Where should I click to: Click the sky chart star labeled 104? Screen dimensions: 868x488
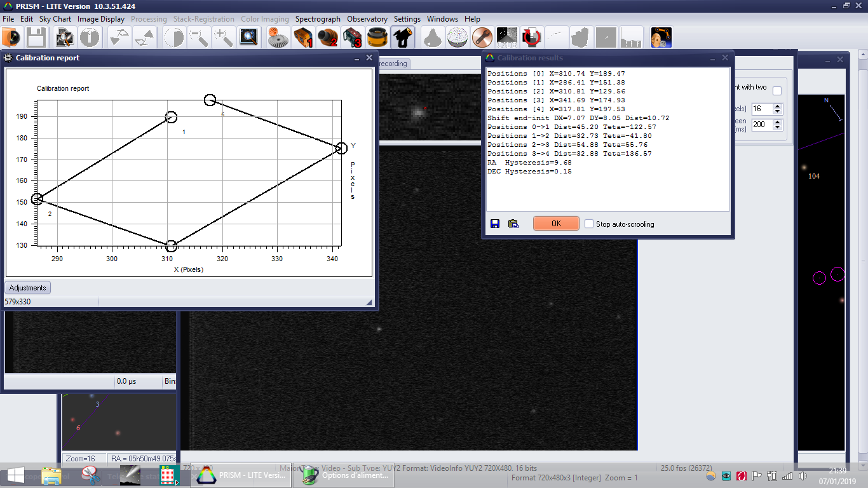click(x=804, y=168)
